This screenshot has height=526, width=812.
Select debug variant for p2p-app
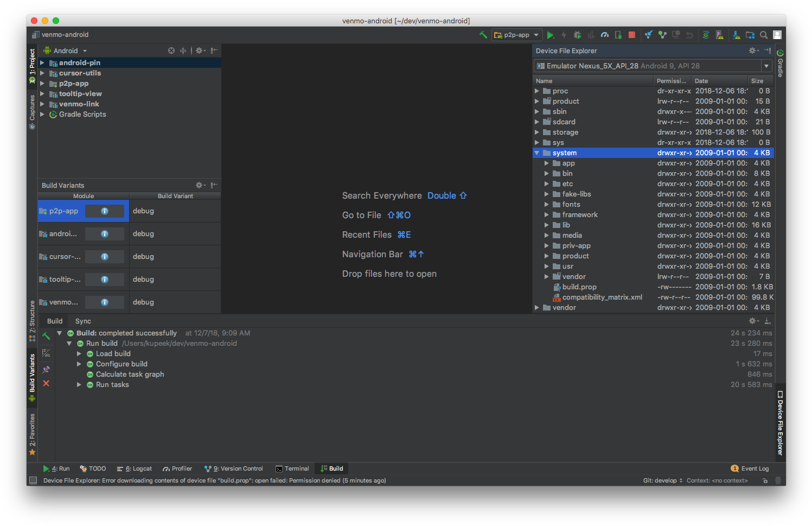pyautogui.click(x=175, y=211)
